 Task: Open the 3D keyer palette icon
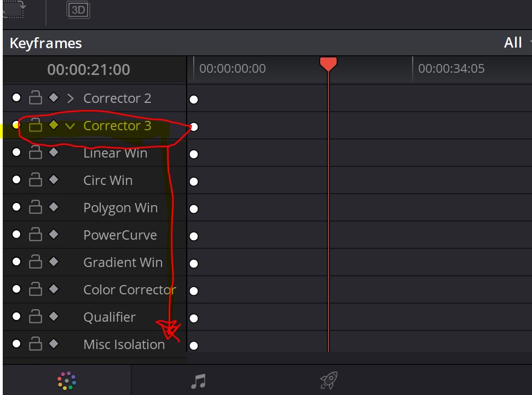(x=78, y=10)
